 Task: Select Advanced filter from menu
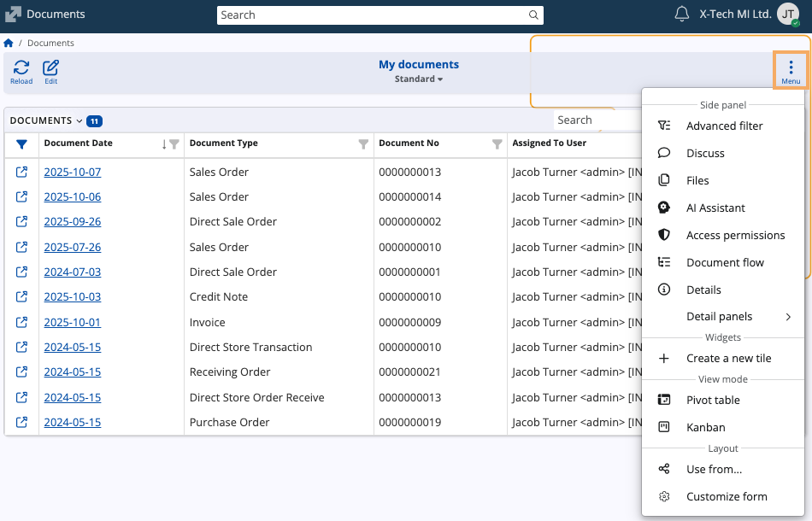coord(724,126)
